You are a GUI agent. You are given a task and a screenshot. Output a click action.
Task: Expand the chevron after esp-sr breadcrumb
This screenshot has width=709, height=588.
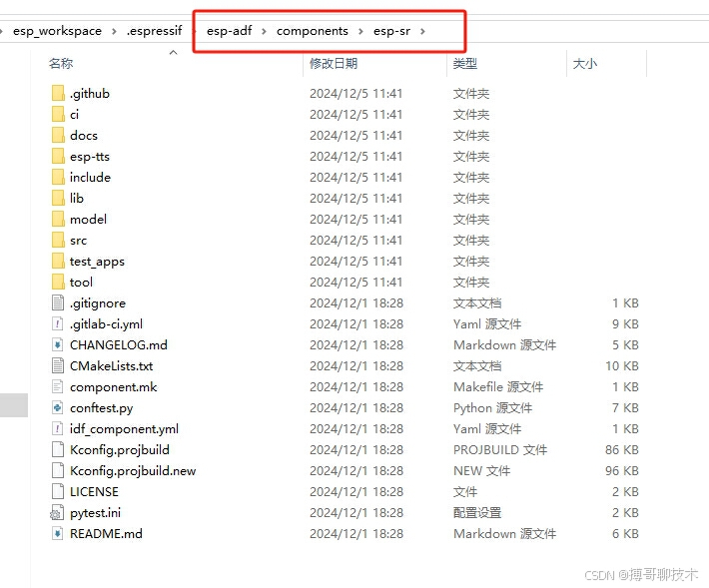click(422, 31)
